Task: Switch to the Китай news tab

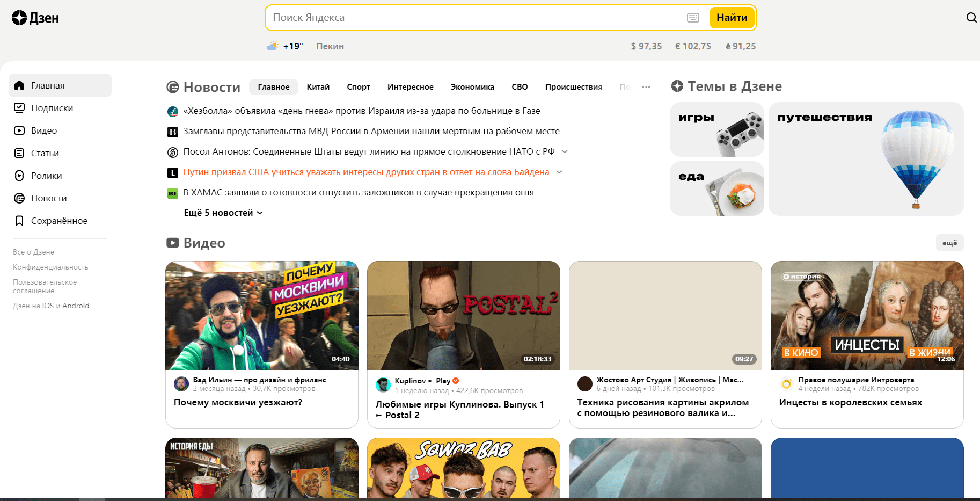Action: tap(318, 86)
